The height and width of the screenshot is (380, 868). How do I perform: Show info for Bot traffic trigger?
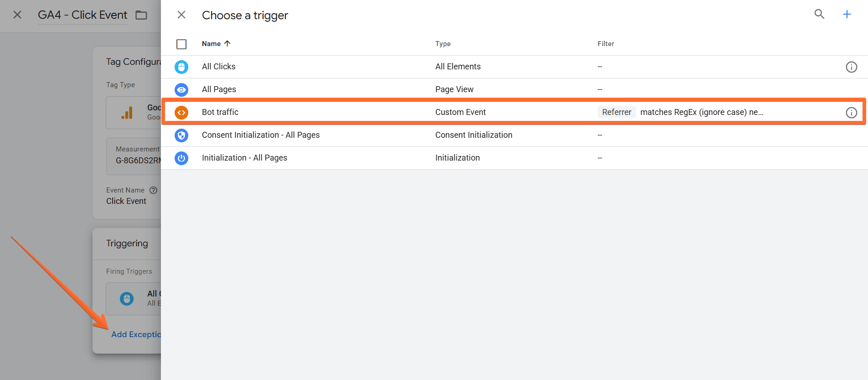pos(851,113)
